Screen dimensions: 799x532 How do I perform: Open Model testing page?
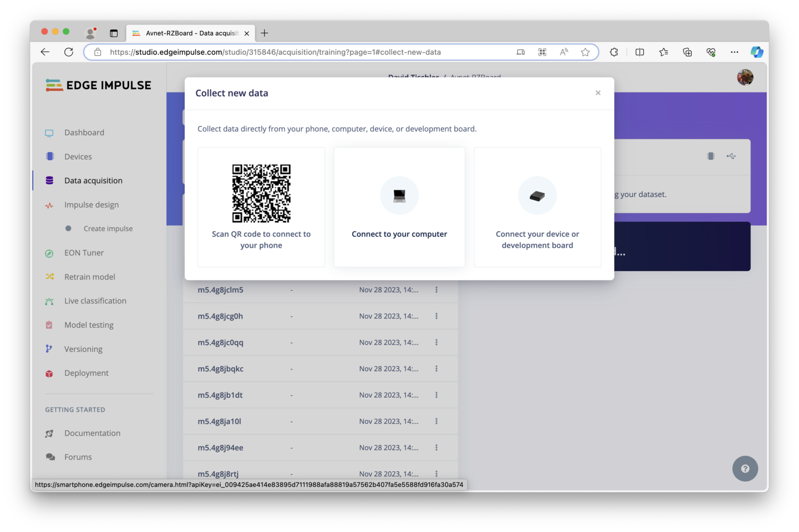(x=89, y=325)
